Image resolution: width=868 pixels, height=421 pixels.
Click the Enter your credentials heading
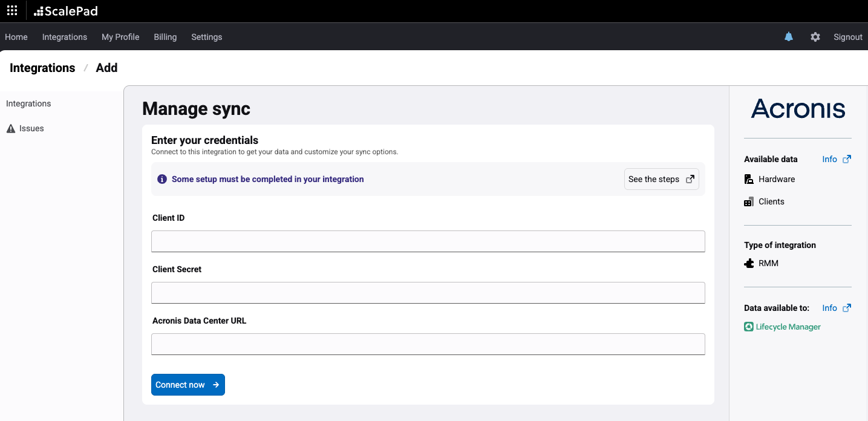(x=204, y=140)
